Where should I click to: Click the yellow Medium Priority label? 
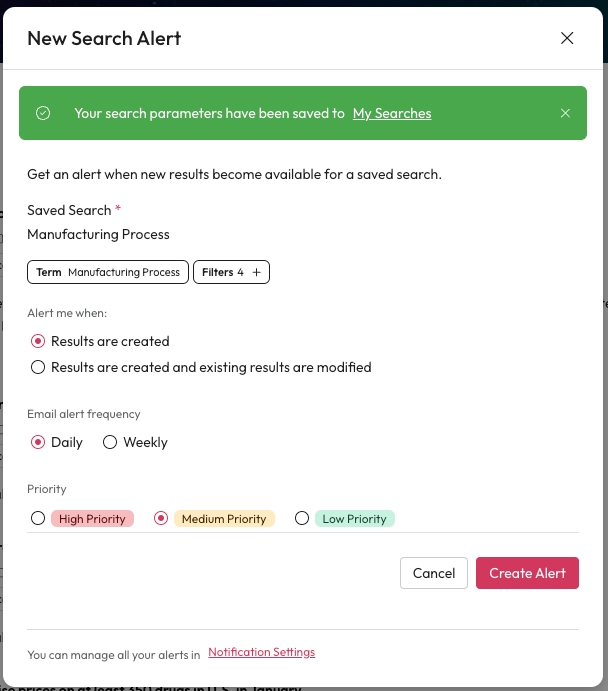pos(224,519)
